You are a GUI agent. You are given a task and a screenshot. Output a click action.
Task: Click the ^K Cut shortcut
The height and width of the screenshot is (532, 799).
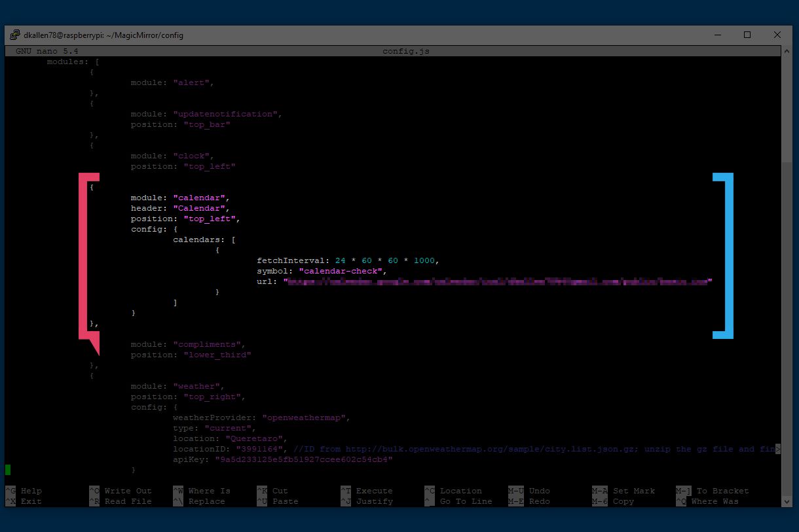coord(272,491)
